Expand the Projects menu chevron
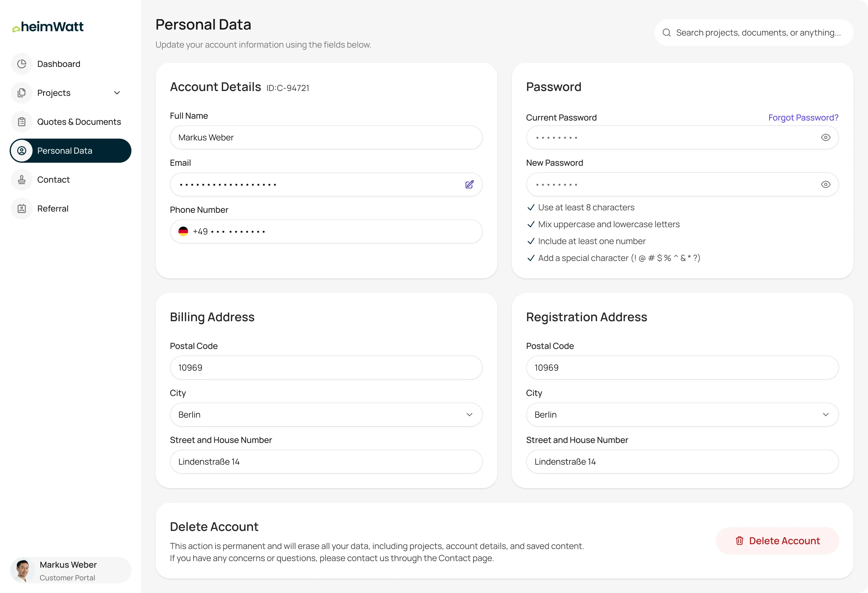This screenshot has width=868, height=593. [x=117, y=93]
